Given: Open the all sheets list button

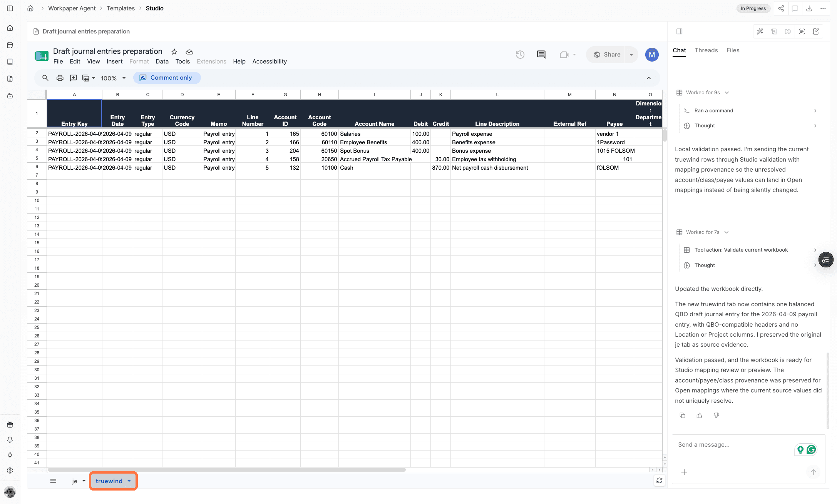Looking at the screenshot, I should tap(53, 481).
